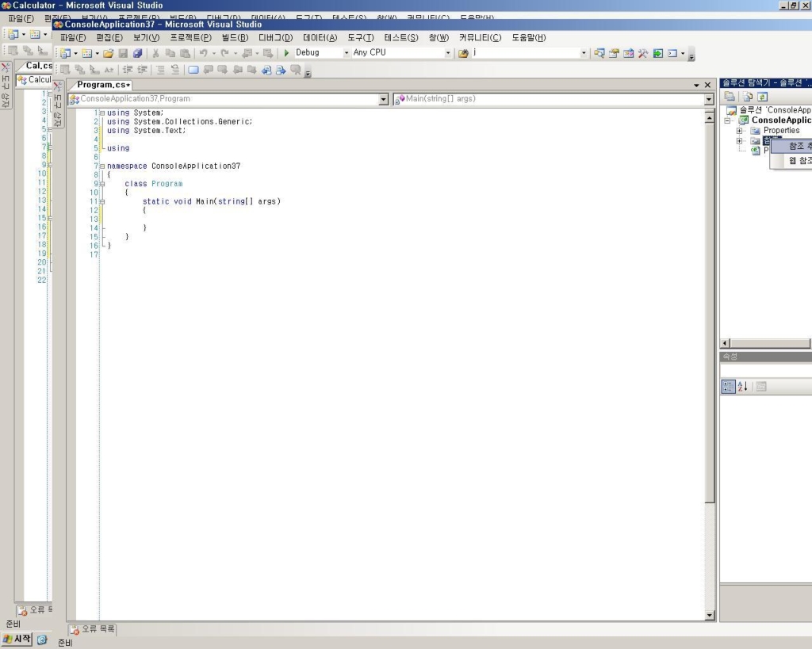Save the file using the floppy disk icon
The height and width of the screenshot is (649, 812).
point(123,53)
